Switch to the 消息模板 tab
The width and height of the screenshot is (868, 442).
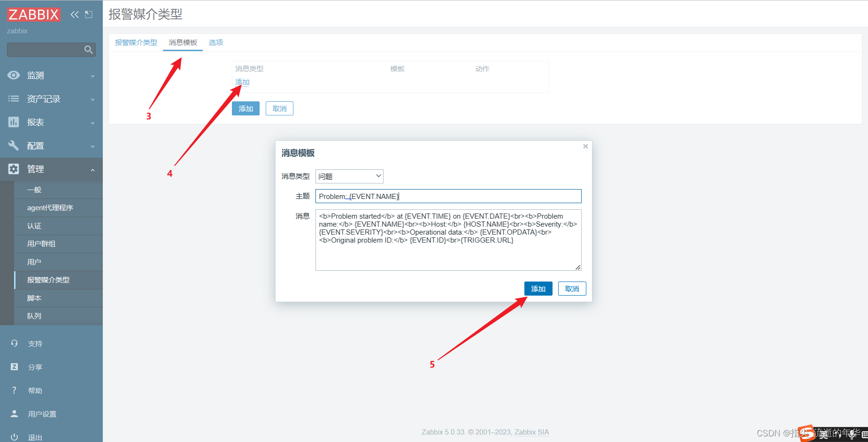pyautogui.click(x=183, y=42)
